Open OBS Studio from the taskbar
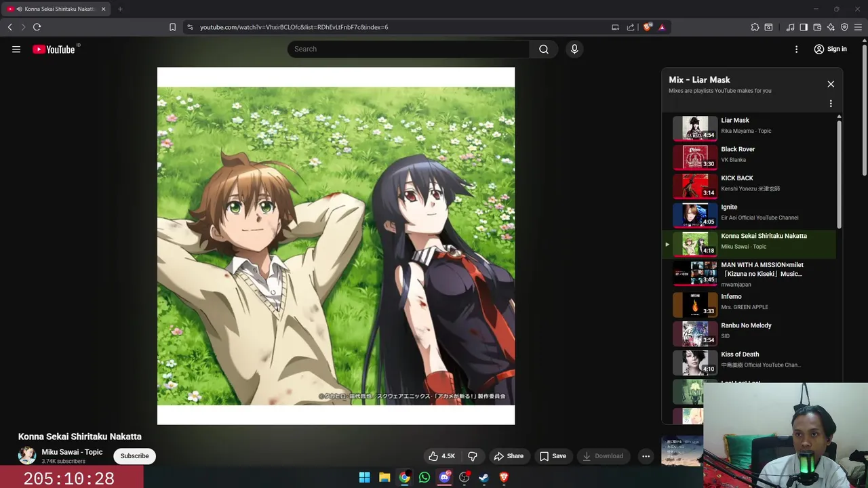Viewport: 868px width, 488px height. pos(465,477)
